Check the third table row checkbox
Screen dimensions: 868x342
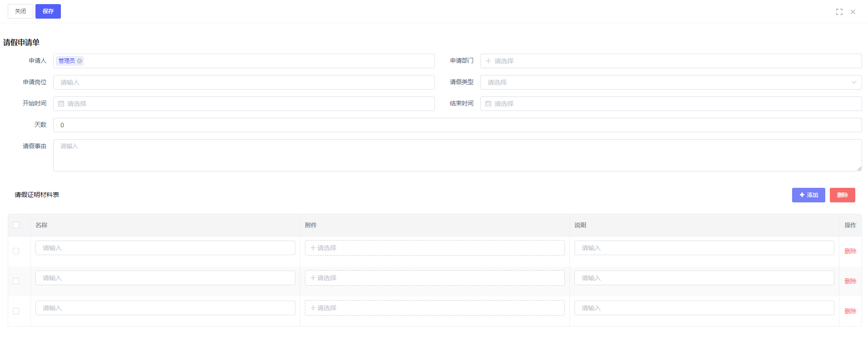[16, 311]
